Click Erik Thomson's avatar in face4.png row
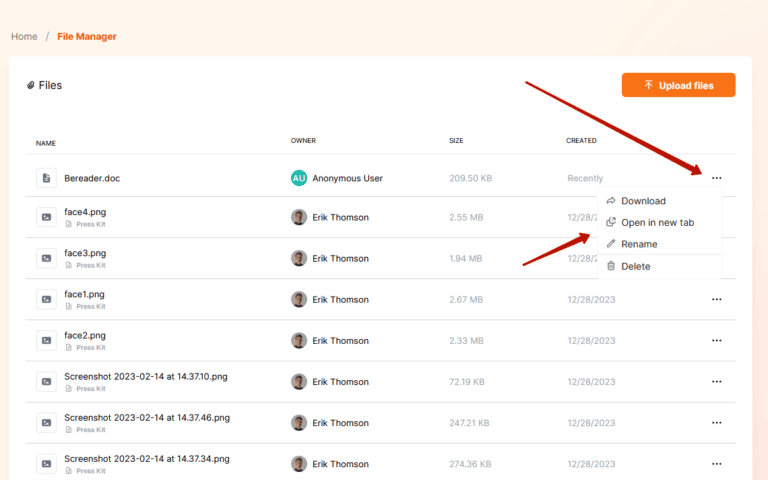This screenshot has height=480, width=768. pyautogui.click(x=299, y=217)
